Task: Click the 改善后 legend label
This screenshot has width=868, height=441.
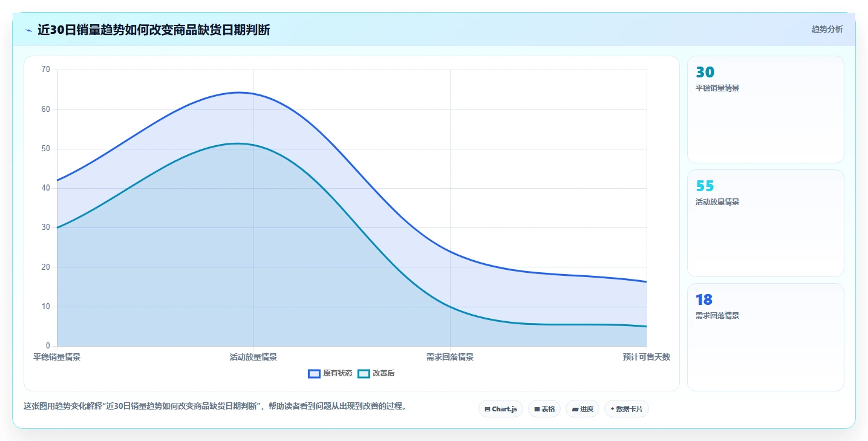Action: tap(383, 374)
